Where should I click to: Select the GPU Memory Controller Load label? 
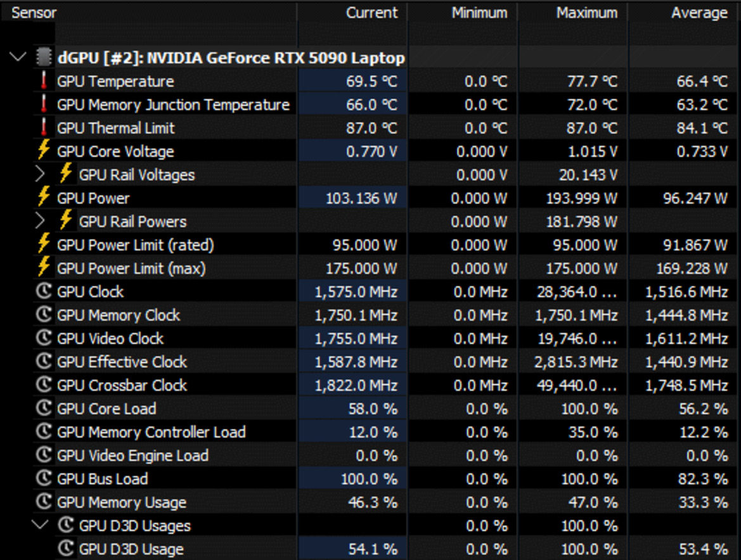151,432
